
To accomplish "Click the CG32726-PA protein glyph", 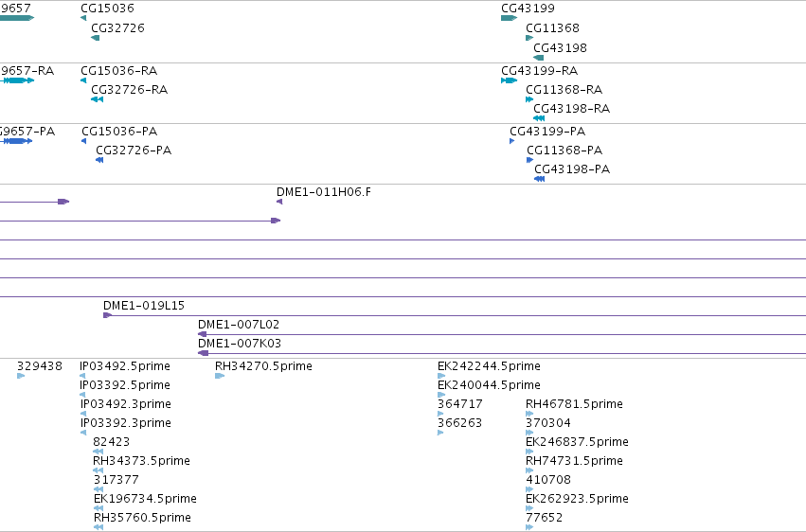I will [x=99, y=160].
